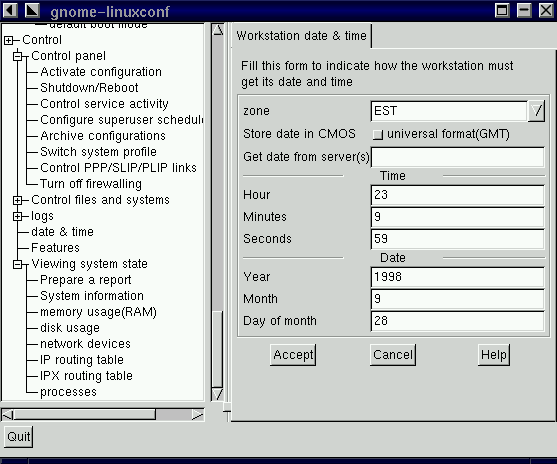Select Control PPP/SLIP/PLIP links item
Viewport: 557px width, 464px height.
[118, 168]
